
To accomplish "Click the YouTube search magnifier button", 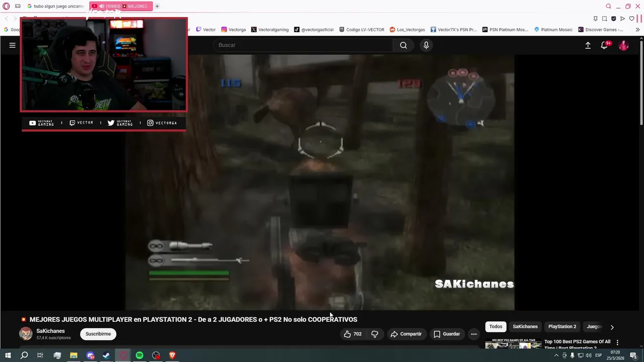I will [404, 45].
